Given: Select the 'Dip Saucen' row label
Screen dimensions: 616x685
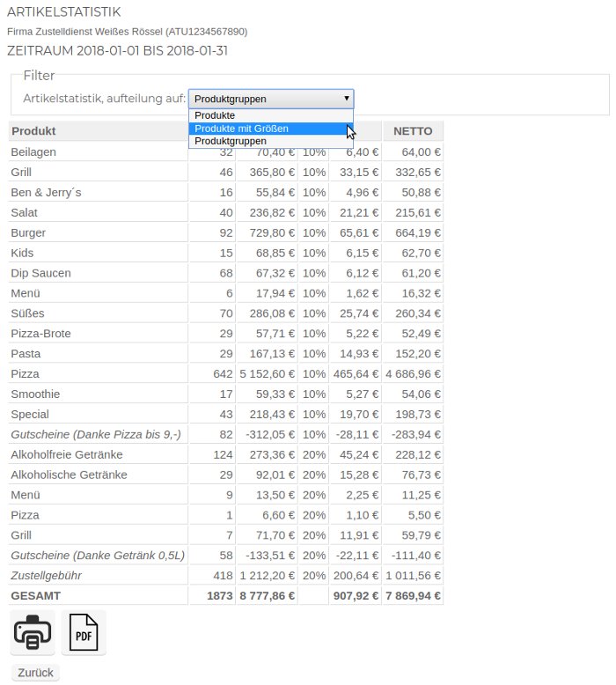Looking at the screenshot, I should pyautogui.click(x=41, y=273).
